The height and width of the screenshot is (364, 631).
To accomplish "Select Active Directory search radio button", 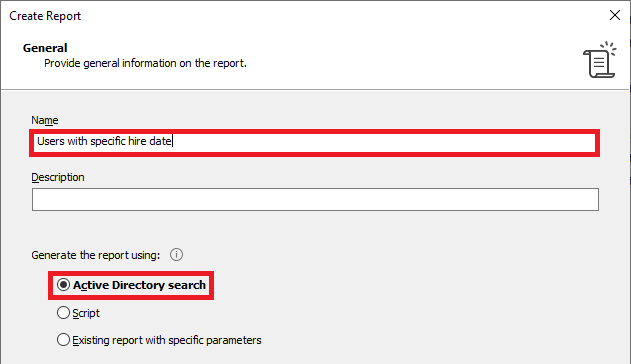I will pos(63,285).
